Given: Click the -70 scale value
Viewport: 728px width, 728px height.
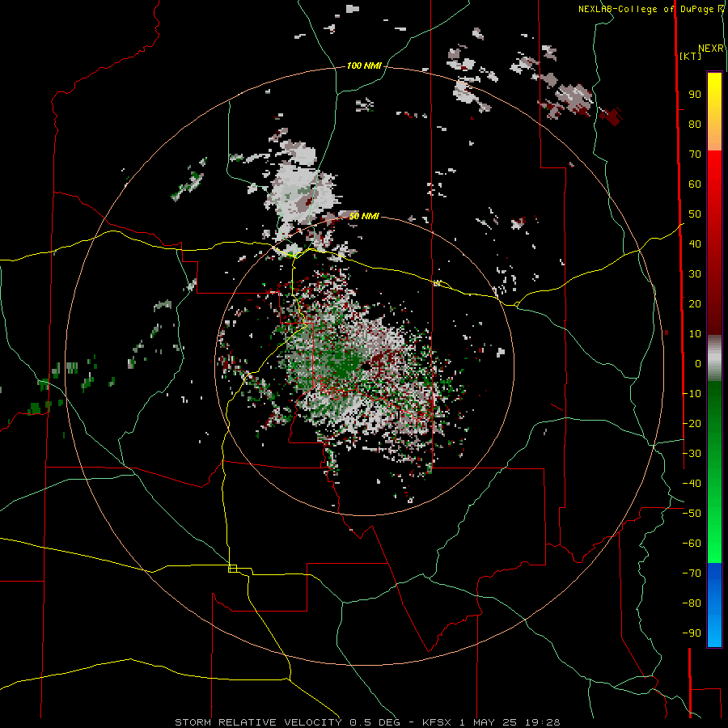Looking at the screenshot, I should [692, 574].
